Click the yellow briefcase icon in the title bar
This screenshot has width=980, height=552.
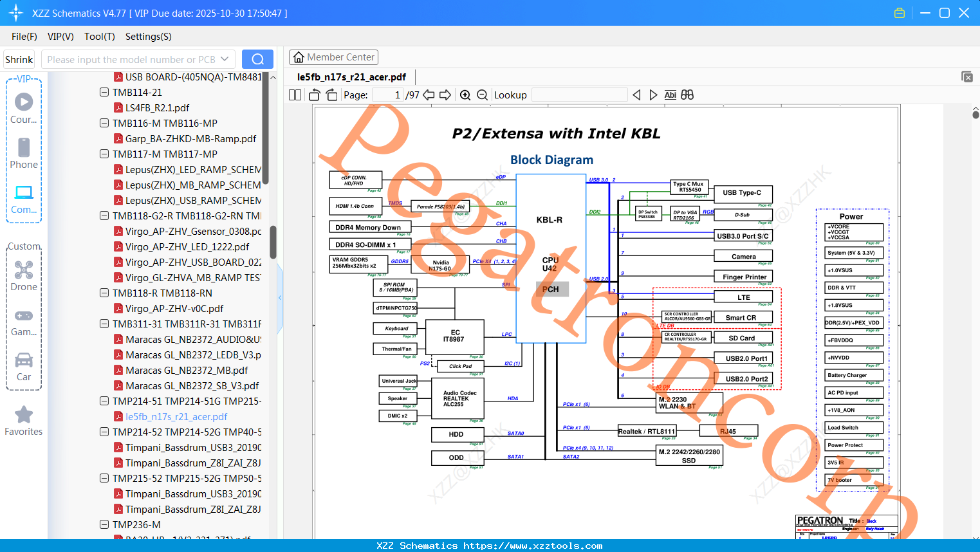900,13
